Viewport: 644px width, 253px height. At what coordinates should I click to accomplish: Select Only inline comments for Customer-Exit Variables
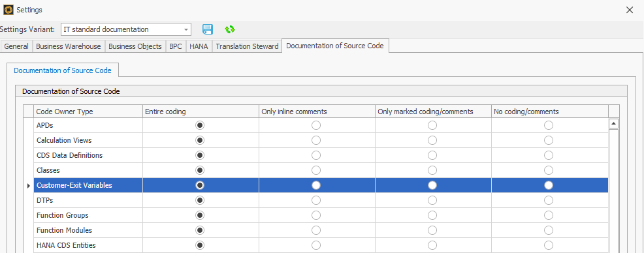(316, 185)
